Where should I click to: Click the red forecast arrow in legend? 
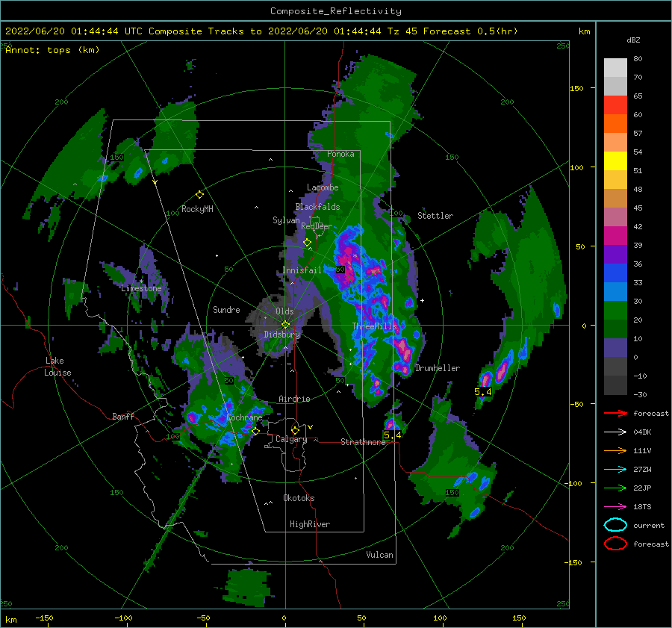615,413
